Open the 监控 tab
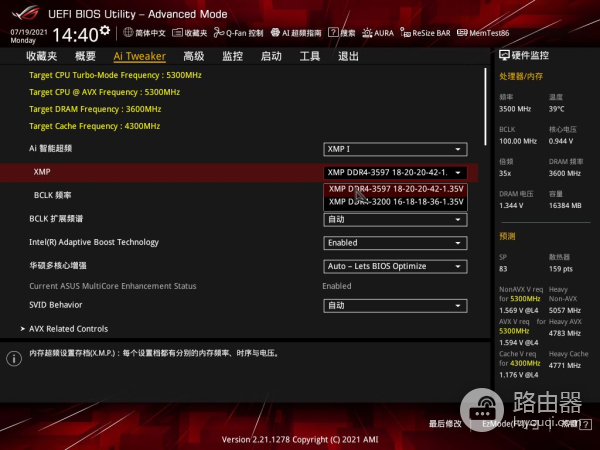600x450 pixels. (232, 56)
